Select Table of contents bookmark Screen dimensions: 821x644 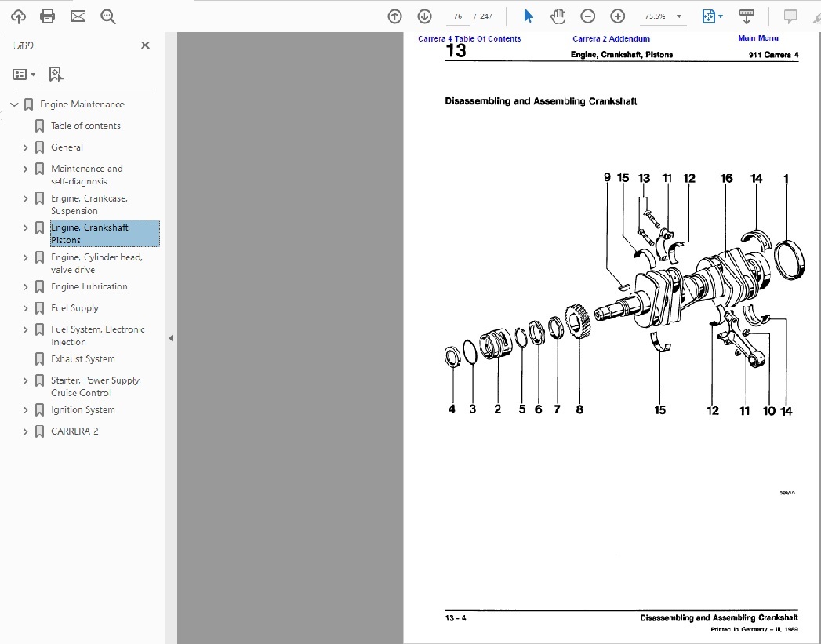pos(85,126)
